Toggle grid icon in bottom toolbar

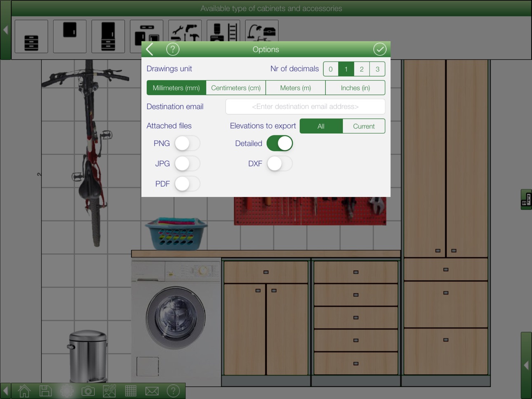tap(131, 391)
